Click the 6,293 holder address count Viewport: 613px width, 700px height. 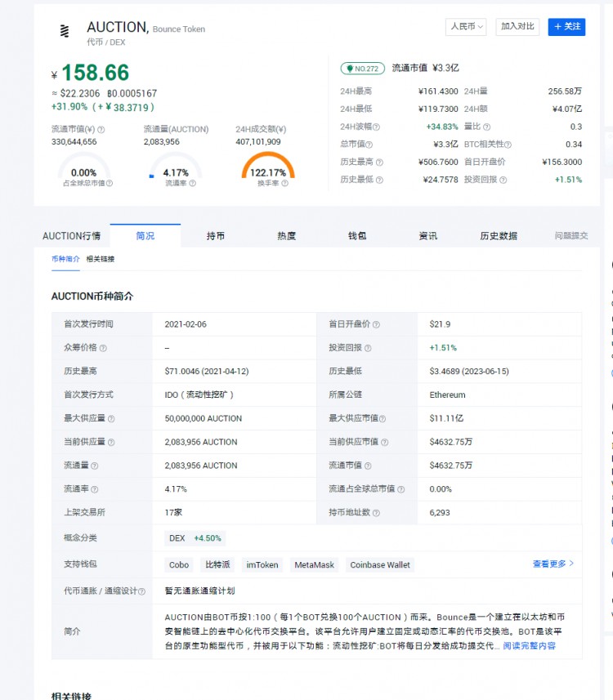coord(440,513)
